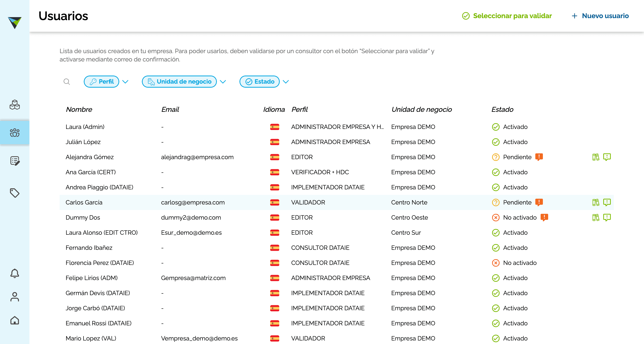The width and height of the screenshot is (644, 344).
Task: Click the comment alert icon on Dummy Dos's row
Action: (x=607, y=218)
